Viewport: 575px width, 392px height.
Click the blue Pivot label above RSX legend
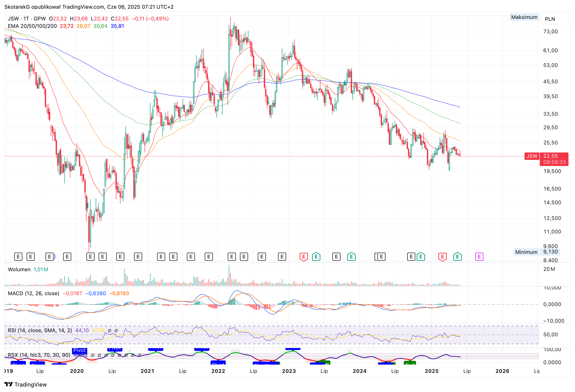click(x=79, y=350)
